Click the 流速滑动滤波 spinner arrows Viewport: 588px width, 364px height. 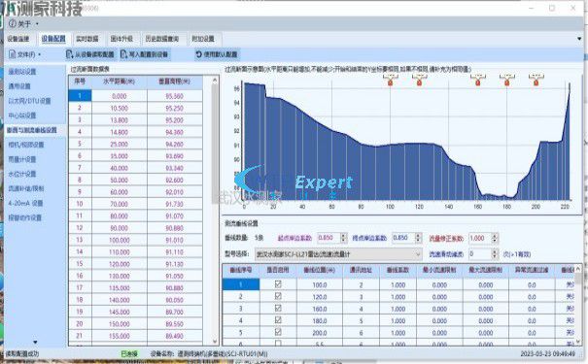495,254
